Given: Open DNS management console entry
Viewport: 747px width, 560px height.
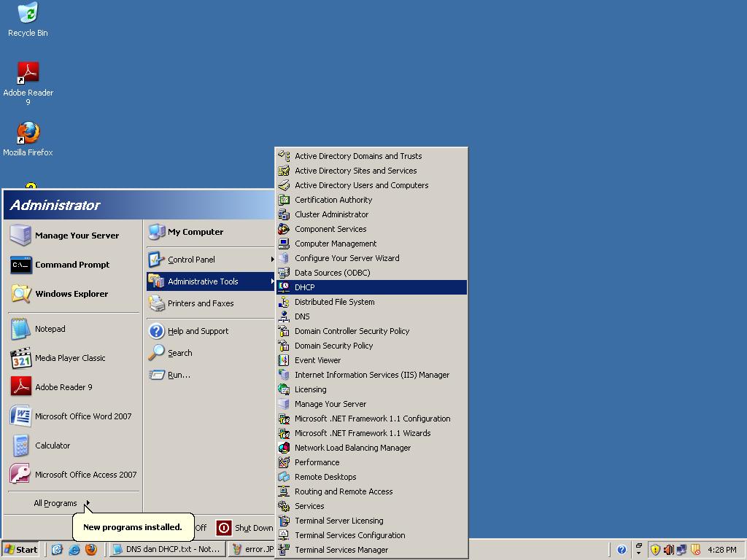Looking at the screenshot, I should click(x=371, y=316).
